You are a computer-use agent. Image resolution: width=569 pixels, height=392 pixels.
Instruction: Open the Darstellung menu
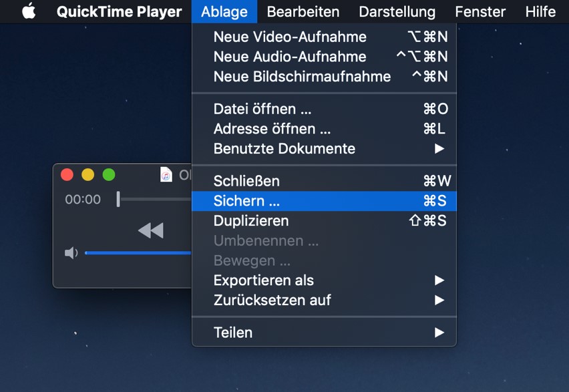point(397,11)
